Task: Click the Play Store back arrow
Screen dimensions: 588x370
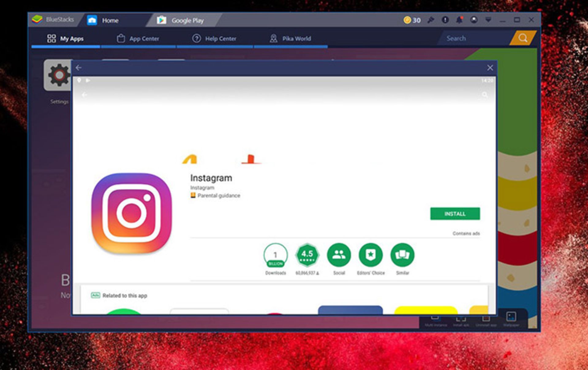Action: pyautogui.click(x=85, y=95)
